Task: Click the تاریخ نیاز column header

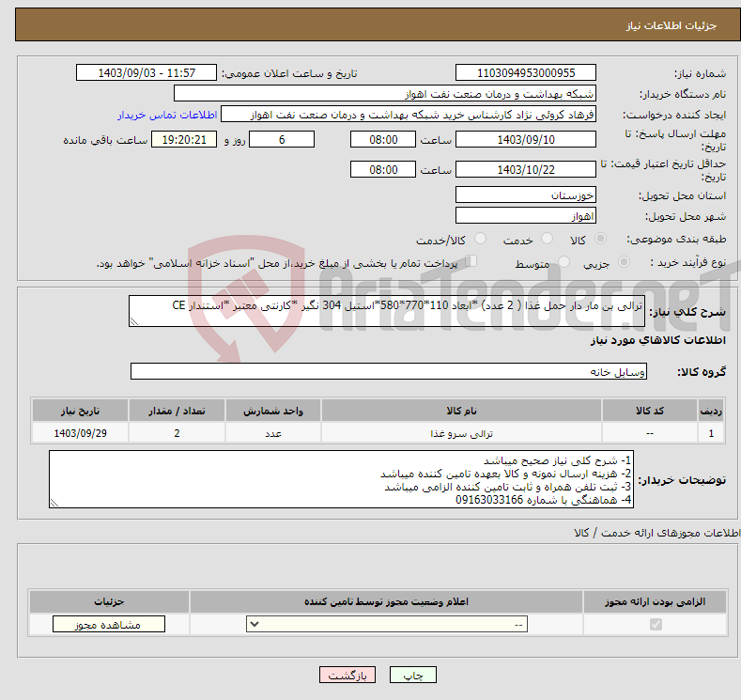Action: click(81, 411)
